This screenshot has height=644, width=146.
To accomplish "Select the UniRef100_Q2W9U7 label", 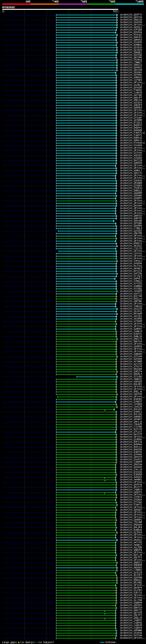I will 131,329.
